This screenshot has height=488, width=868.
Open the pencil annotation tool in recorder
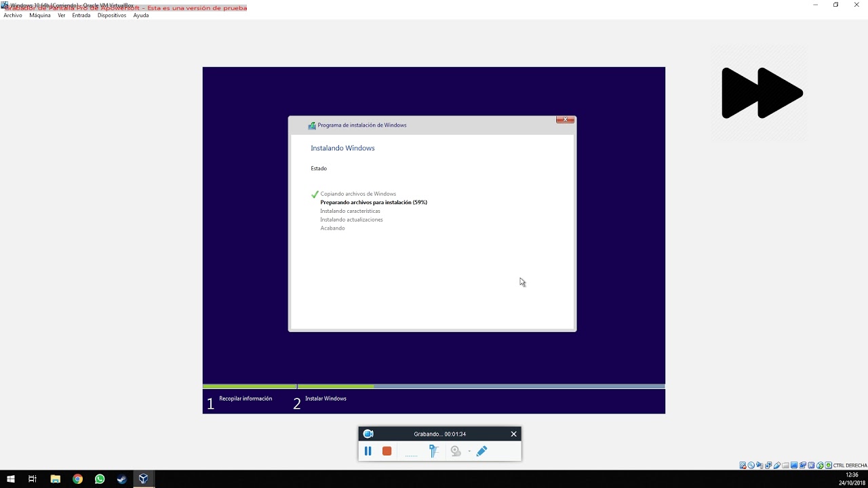coord(481,451)
